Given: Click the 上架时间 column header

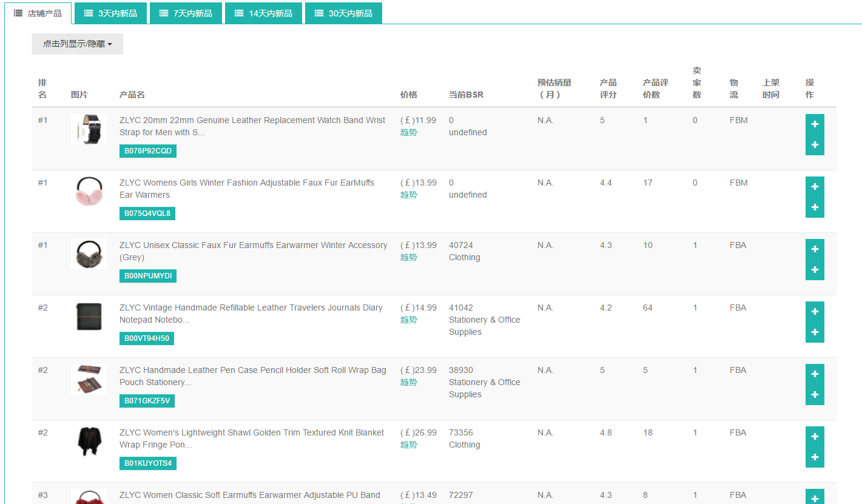Looking at the screenshot, I should tap(771, 89).
